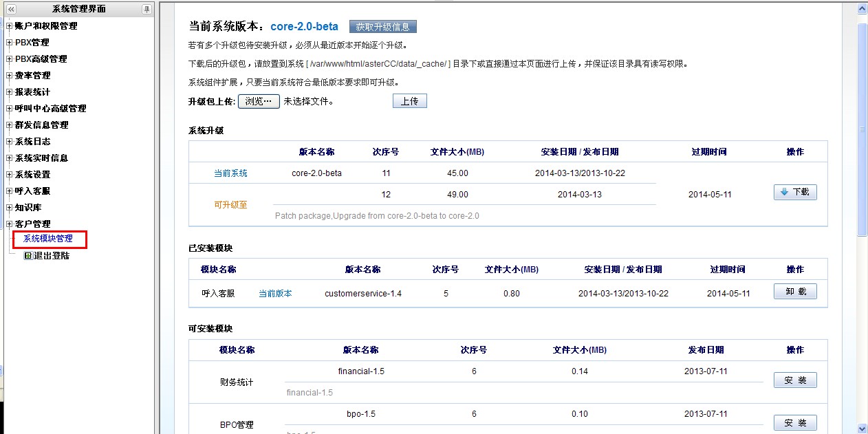Click the 获取升级信息 button

click(382, 27)
